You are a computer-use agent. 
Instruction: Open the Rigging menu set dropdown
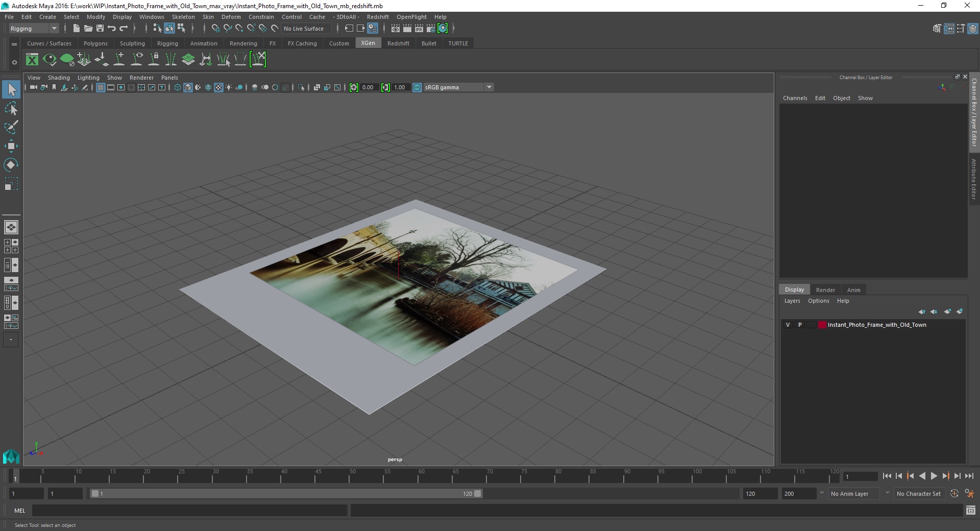[x=33, y=29]
